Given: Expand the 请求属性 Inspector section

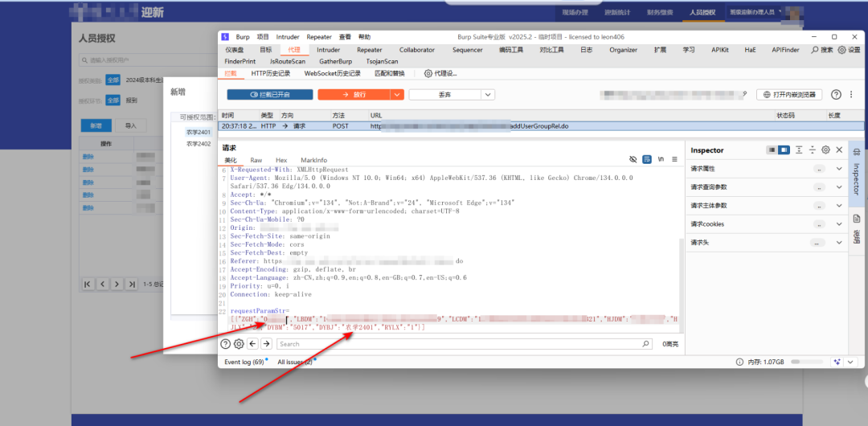Looking at the screenshot, I should (838, 169).
